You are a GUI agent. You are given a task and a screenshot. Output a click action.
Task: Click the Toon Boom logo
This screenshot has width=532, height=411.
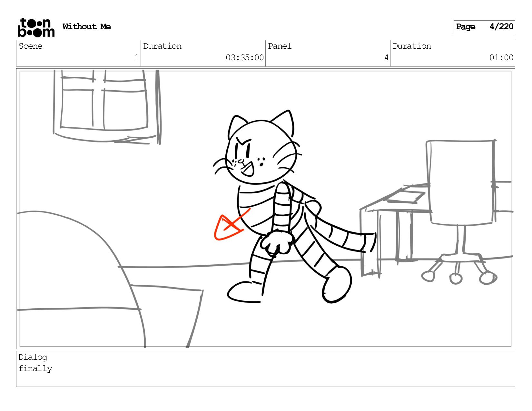pyautogui.click(x=36, y=27)
